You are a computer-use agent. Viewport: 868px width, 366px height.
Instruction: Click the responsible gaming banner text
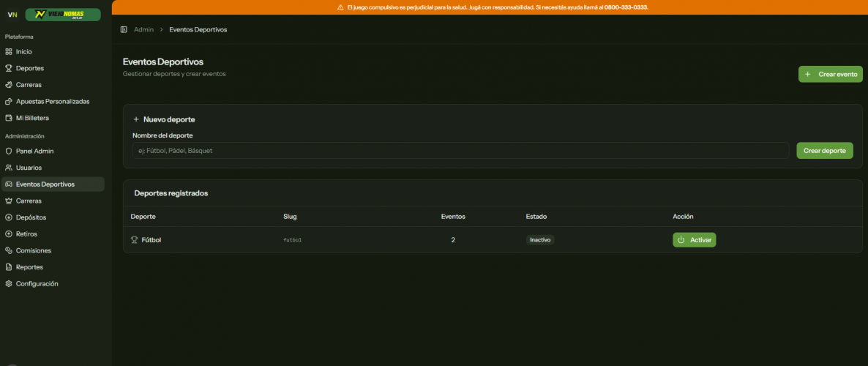pos(497,7)
